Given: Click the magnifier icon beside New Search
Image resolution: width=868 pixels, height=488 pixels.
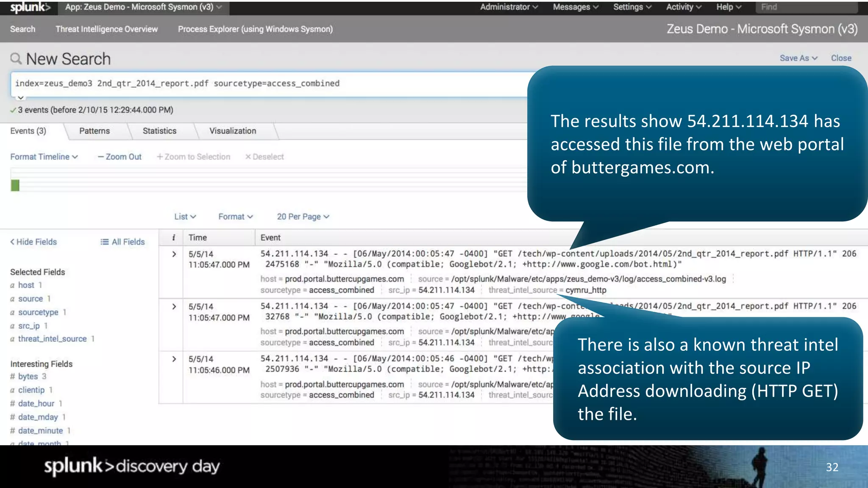Looking at the screenshot, I should [x=16, y=58].
